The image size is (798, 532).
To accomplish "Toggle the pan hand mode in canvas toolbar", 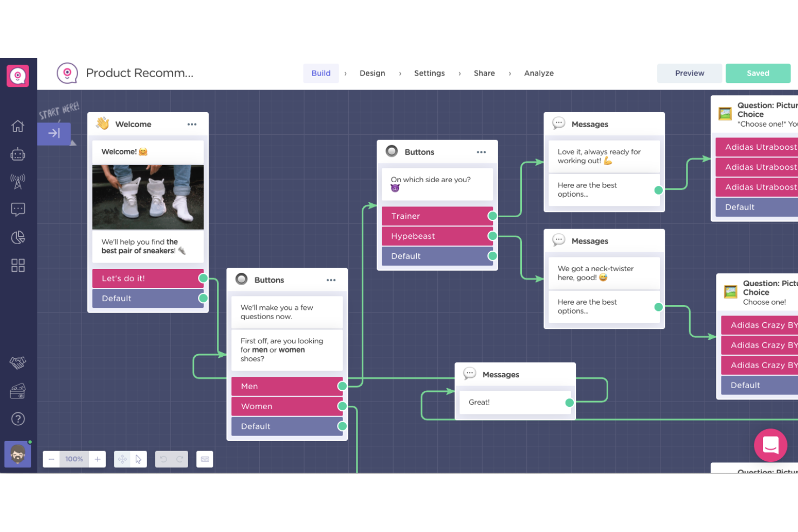I will (123, 459).
